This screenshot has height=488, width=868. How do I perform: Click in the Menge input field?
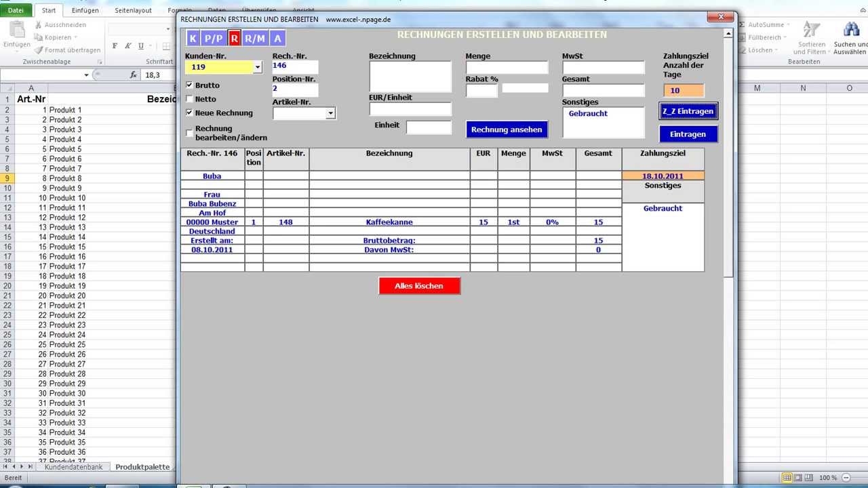pos(507,68)
